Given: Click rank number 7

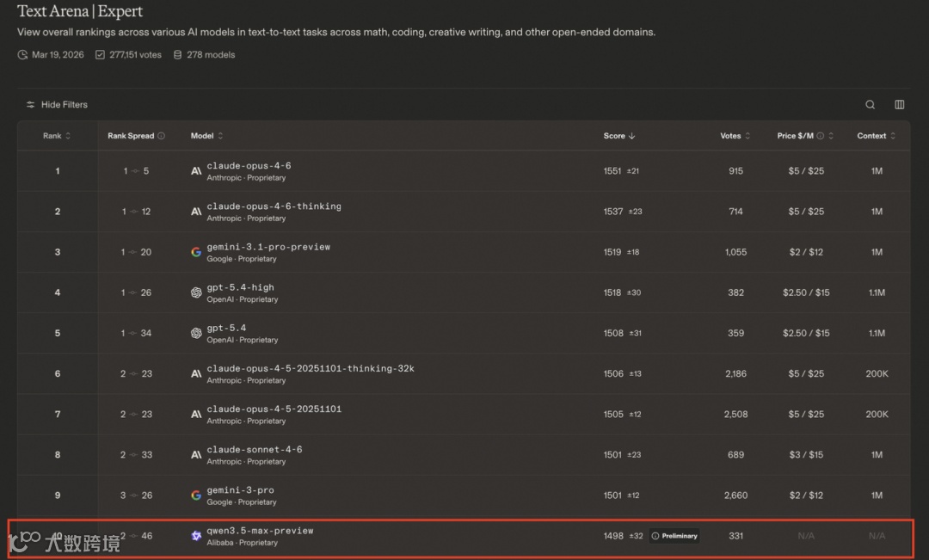Looking at the screenshot, I should click(58, 415).
